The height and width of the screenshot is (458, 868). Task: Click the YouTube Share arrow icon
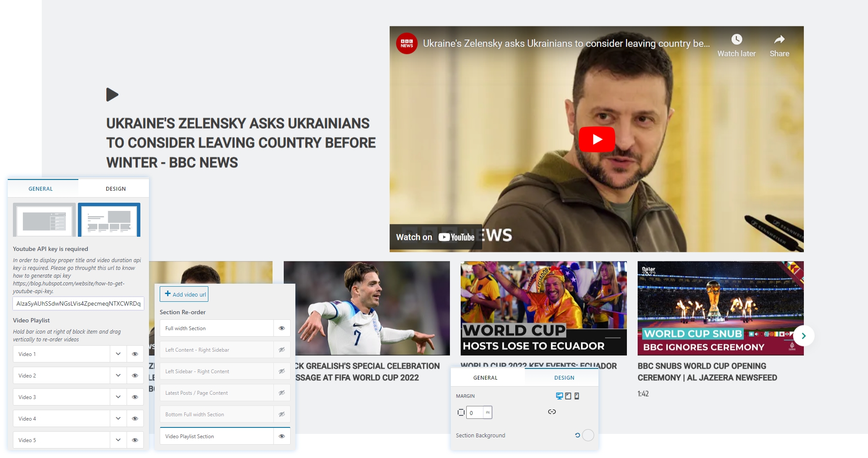[779, 40]
